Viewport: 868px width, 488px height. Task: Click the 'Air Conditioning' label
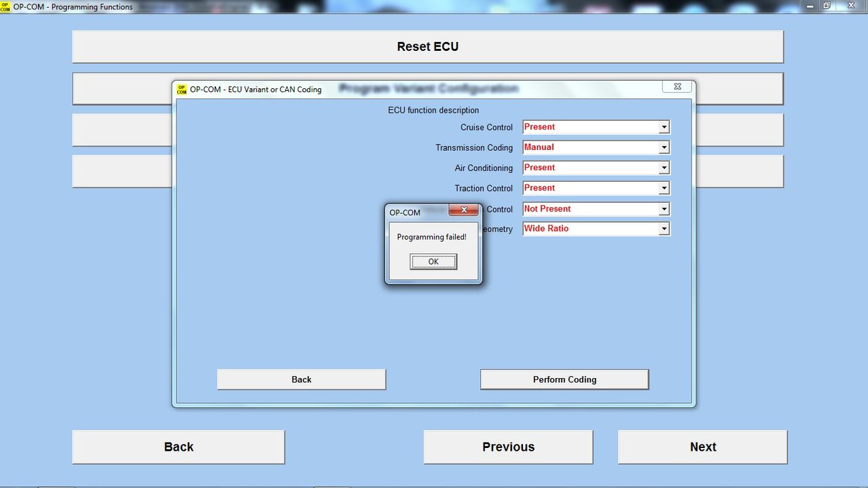pos(484,168)
